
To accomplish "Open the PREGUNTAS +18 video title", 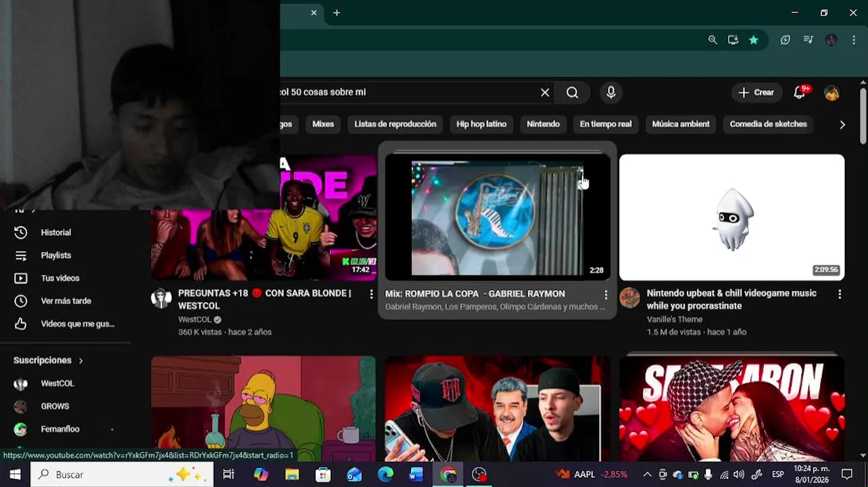I will click(x=265, y=300).
